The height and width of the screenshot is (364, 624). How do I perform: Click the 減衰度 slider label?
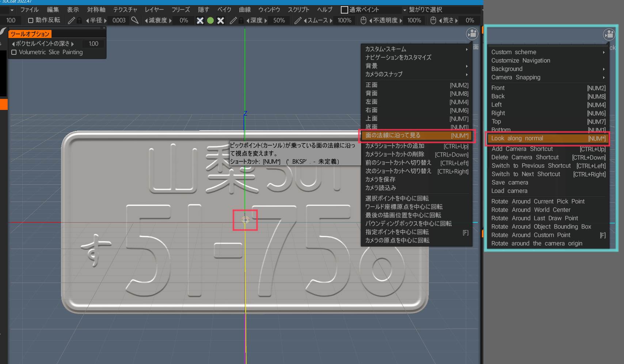coord(158,20)
